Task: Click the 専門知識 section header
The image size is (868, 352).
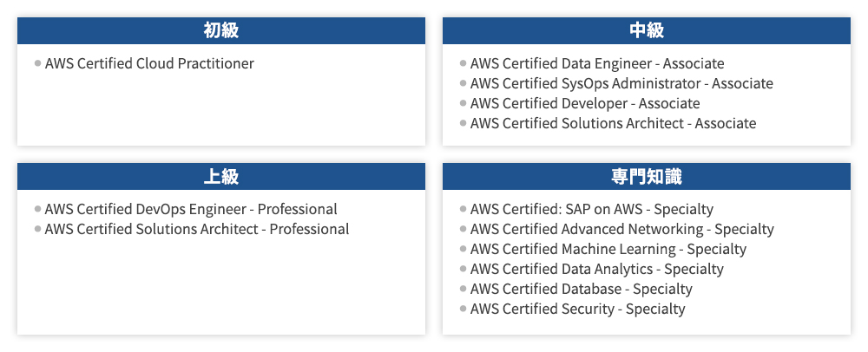Action: pyautogui.click(x=647, y=177)
